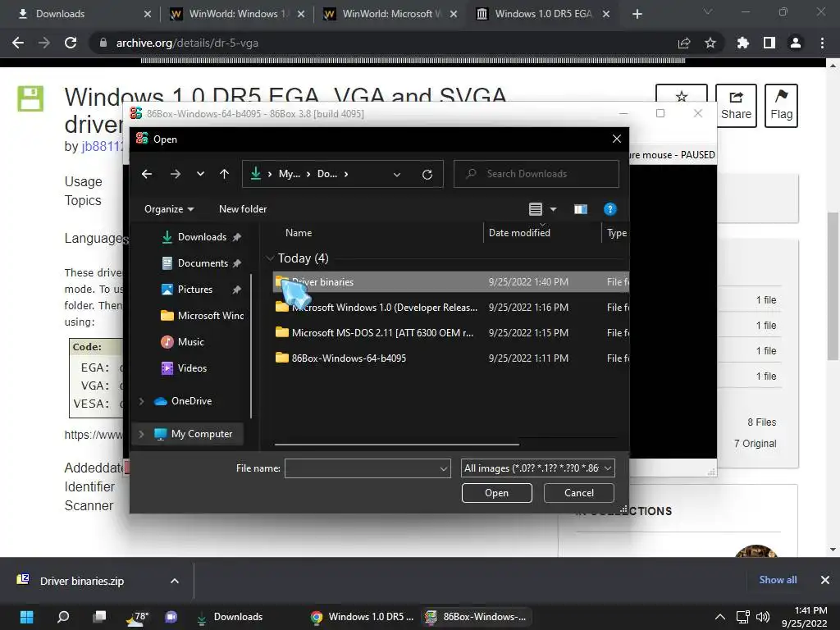
Task: Focus the Search Downloads field
Action: (536, 174)
